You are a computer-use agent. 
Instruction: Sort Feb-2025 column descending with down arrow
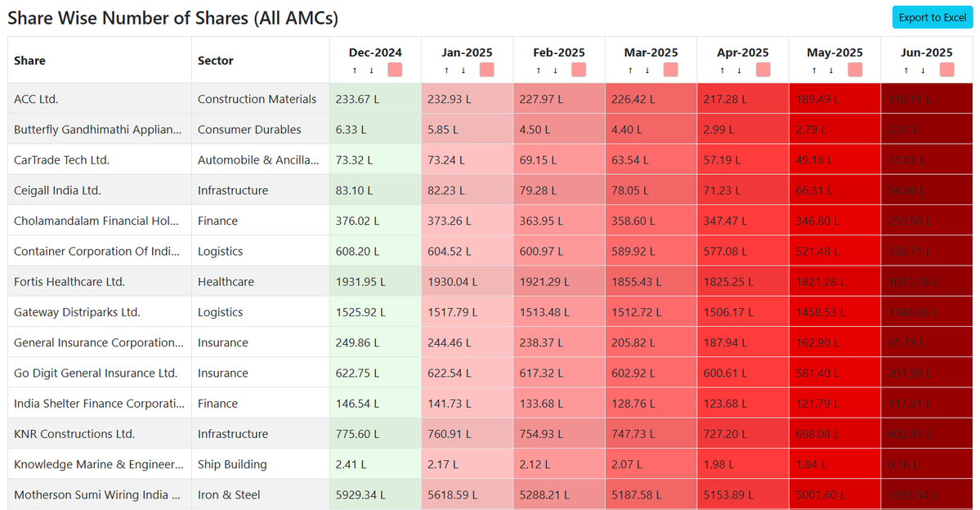pos(555,70)
